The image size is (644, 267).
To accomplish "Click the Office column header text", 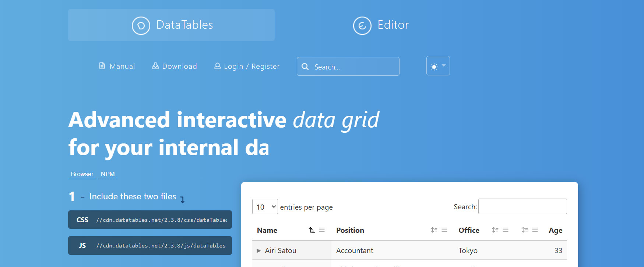I will point(469,230).
